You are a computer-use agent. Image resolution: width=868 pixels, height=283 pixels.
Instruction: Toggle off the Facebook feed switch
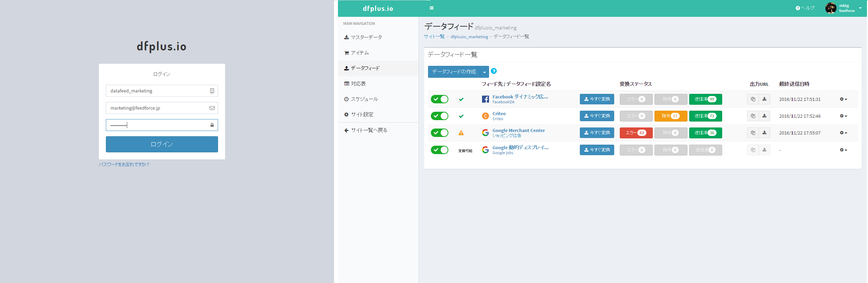439,99
